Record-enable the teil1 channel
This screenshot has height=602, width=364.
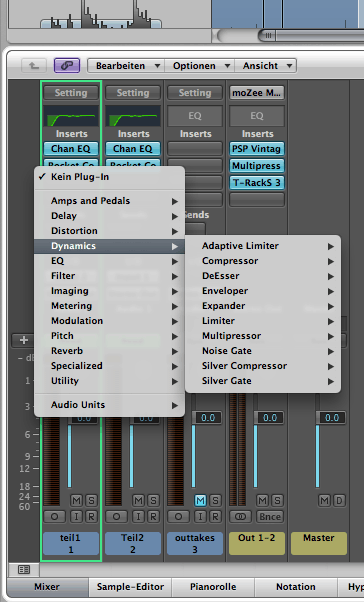point(91,516)
